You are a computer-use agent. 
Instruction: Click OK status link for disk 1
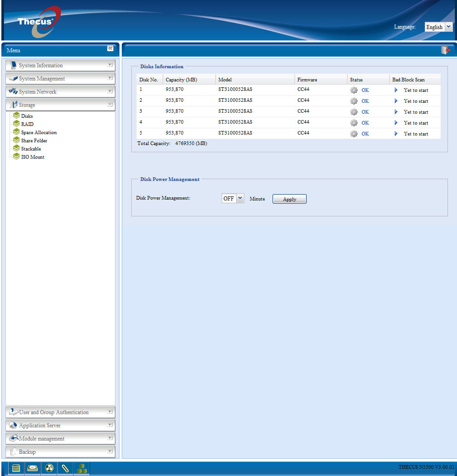pos(365,90)
